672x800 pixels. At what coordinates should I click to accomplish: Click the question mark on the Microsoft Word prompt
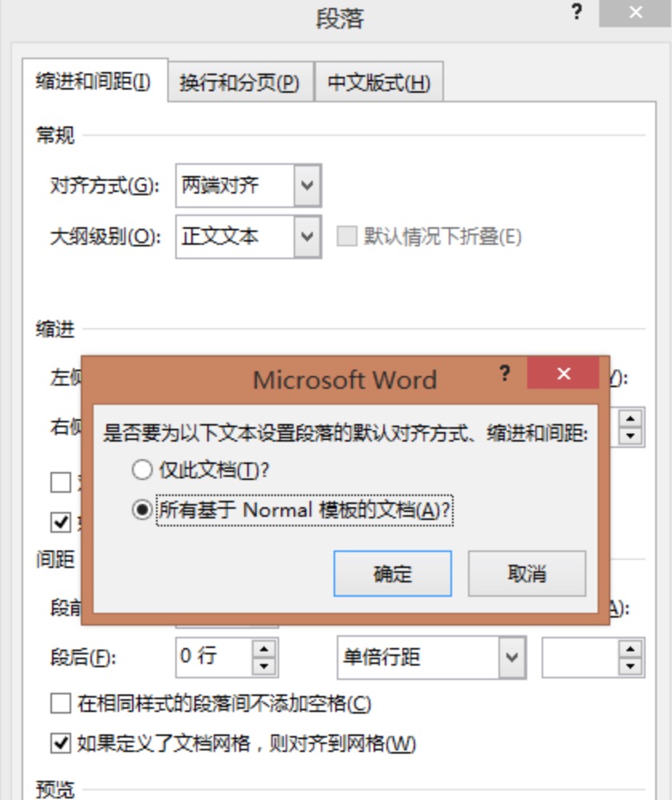pos(504,374)
